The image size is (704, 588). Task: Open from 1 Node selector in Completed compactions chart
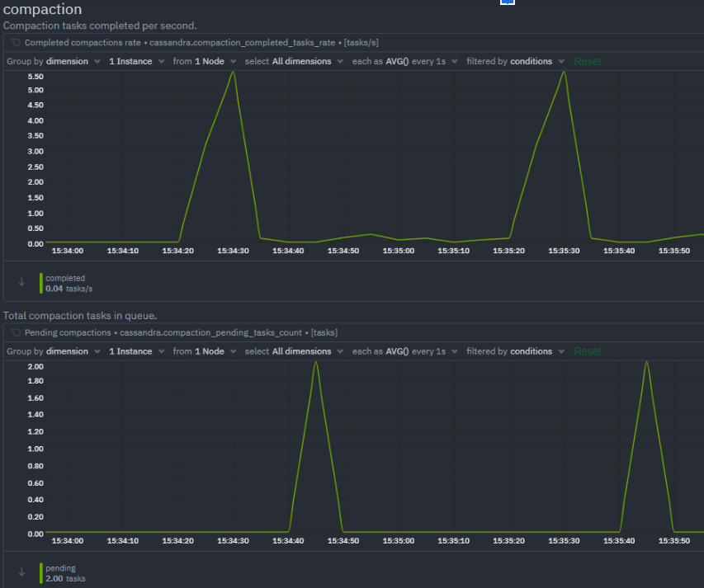point(205,61)
